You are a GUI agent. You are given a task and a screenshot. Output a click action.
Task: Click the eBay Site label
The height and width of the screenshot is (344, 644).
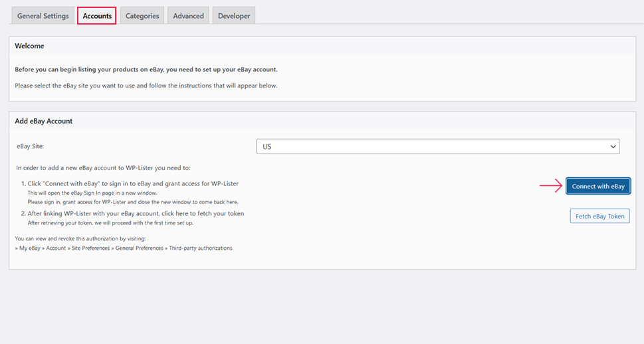[x=30, y=146]
